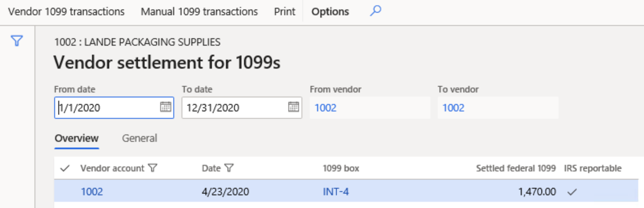Open Manual 1099 transactions
Image resolution: width=644 pixels, height=208 pixels.
199,12
